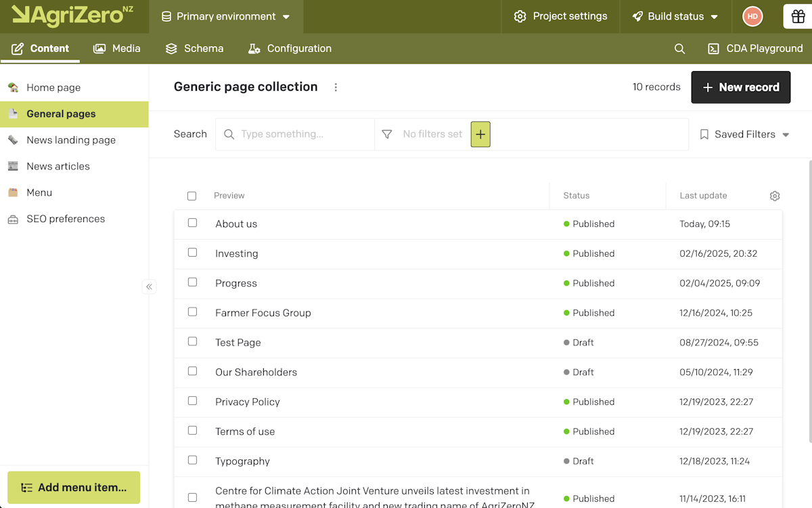Toggle the select-all checkbox in table header
The width and height of the screenshot is (812, 508).
click(191, 196)
